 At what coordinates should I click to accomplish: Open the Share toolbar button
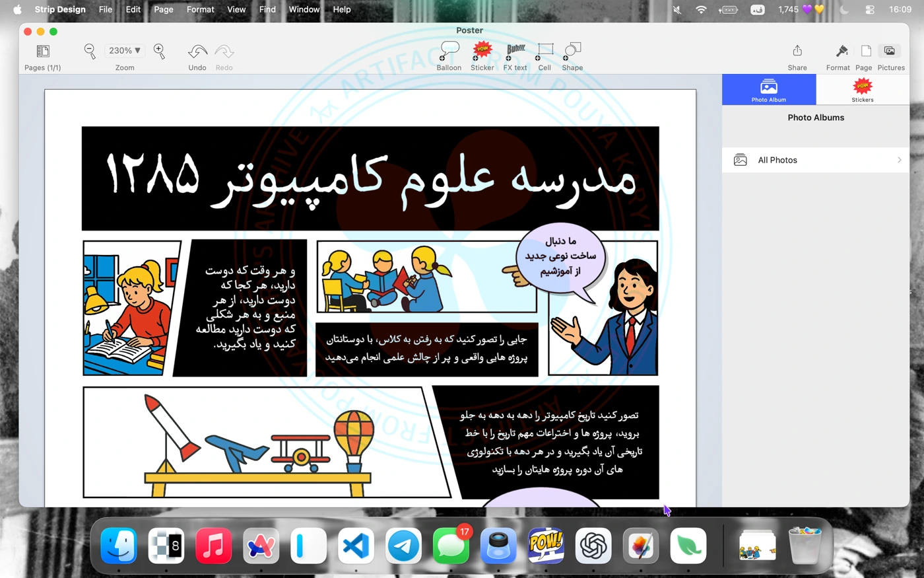click(797, 52)
